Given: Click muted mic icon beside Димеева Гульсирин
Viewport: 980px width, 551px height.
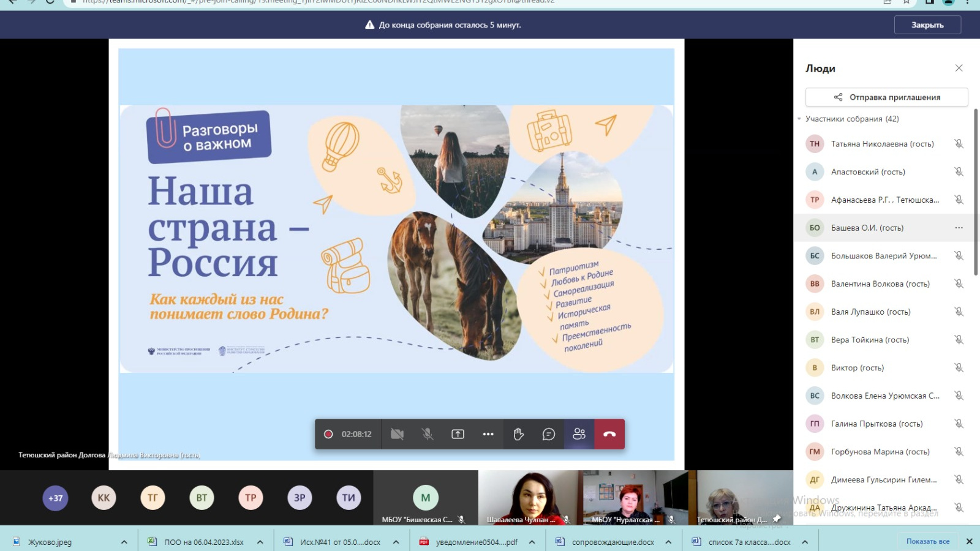Looking at the screenshot, I should [x=959, y=480].
